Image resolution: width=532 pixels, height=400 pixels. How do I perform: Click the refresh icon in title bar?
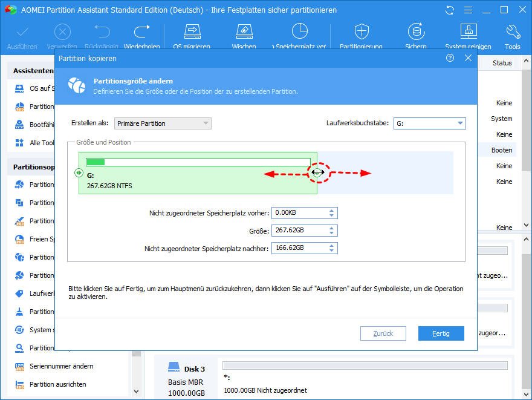[x=450, y=10]
